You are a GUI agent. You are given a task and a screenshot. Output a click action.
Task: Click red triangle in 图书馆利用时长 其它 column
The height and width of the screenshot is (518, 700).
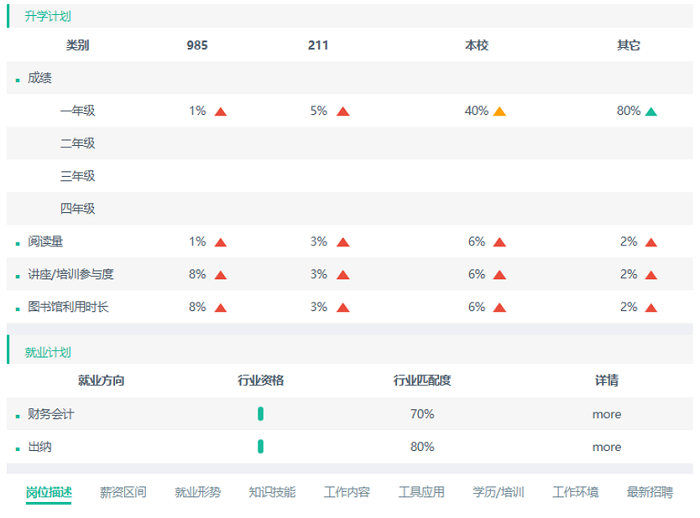[651, 308]
